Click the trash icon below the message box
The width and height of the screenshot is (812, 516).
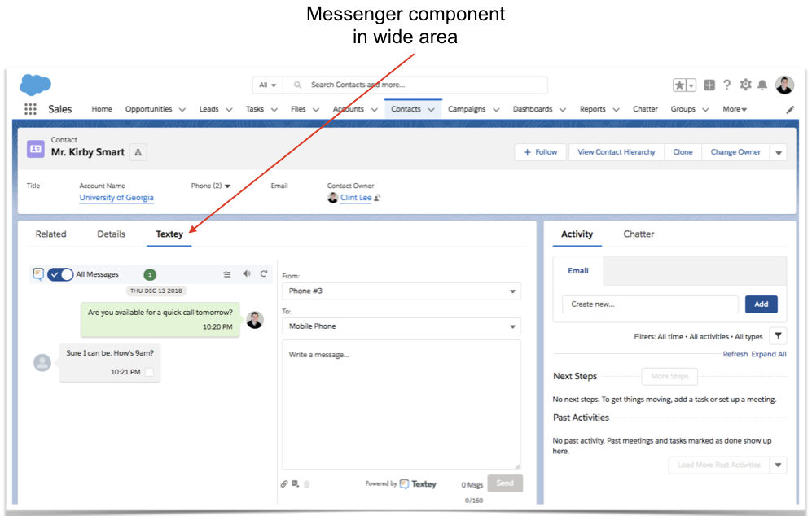[x=306, y=484]
